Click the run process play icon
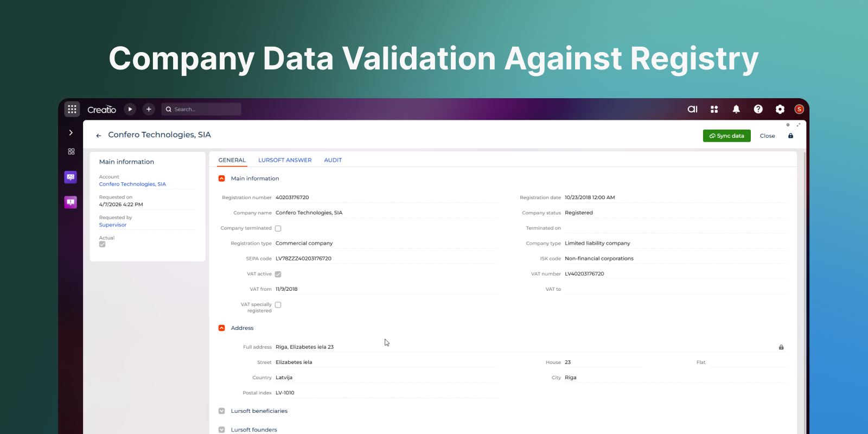This screenshot has height=434, width=868. 130,109
